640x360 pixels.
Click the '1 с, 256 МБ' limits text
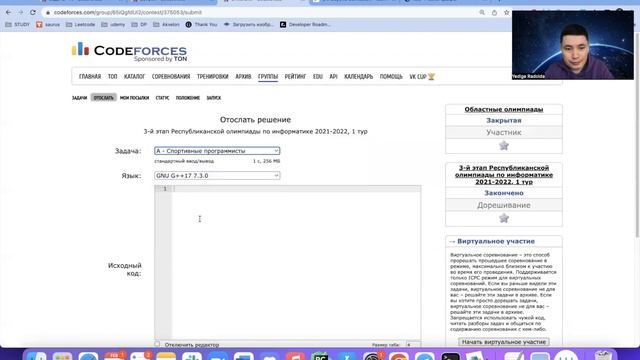(x=266, y=161)
